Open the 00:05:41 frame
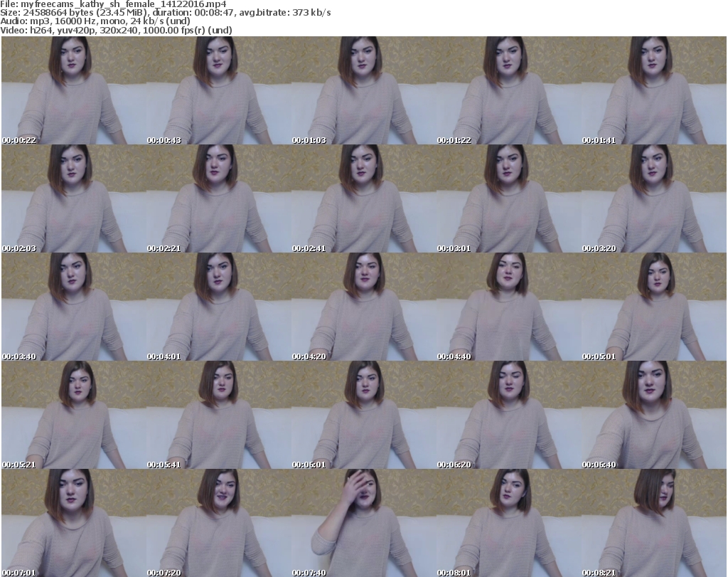This screenshot has width=728, height=577. pyautogui.click(x=218, y=415)
